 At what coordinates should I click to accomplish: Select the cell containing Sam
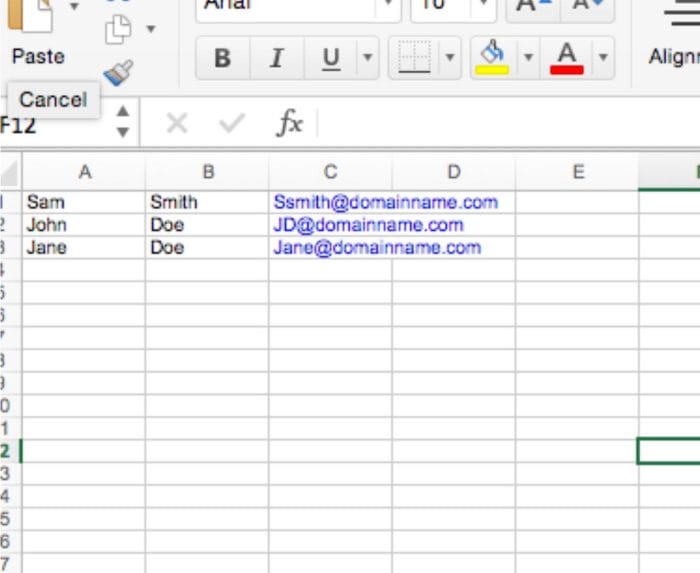[x=84, y=202]
